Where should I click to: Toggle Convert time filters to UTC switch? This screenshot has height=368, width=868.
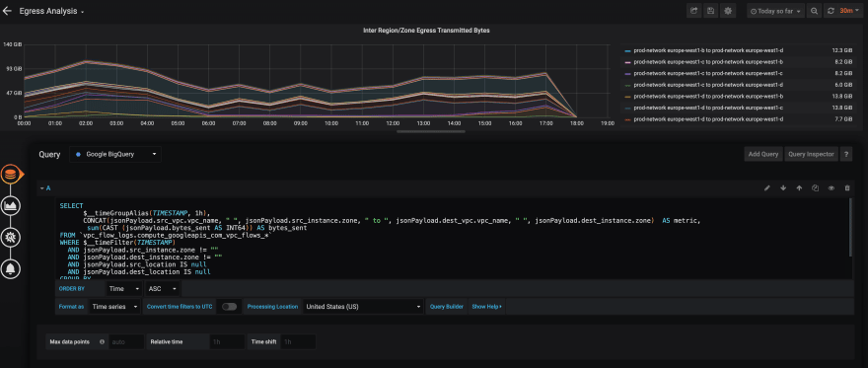[x=229, y=306]
